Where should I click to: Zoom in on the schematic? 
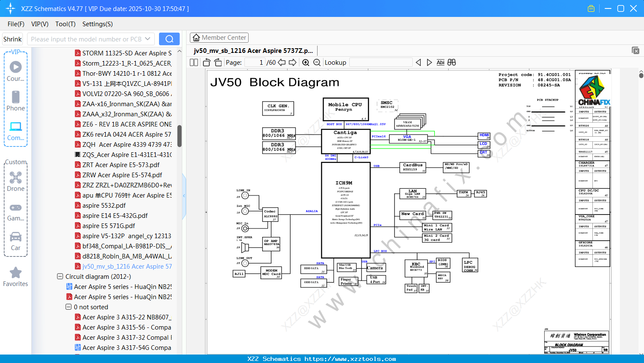pos(306,63)
